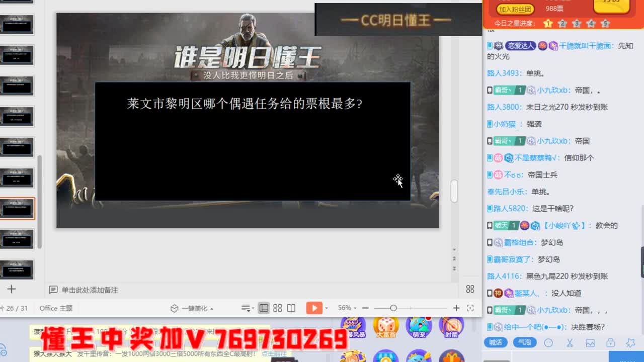This screenshot has height=362, width=644.
Task: Click the notes icon beside 单击此处添加备注
Action: coord(53,290)
